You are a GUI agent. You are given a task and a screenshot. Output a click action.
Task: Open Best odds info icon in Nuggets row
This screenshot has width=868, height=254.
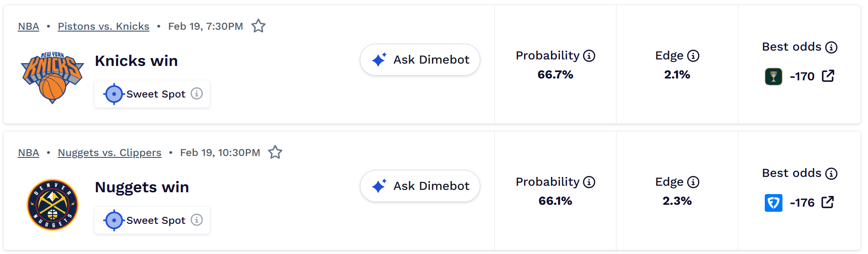point(831,174)
